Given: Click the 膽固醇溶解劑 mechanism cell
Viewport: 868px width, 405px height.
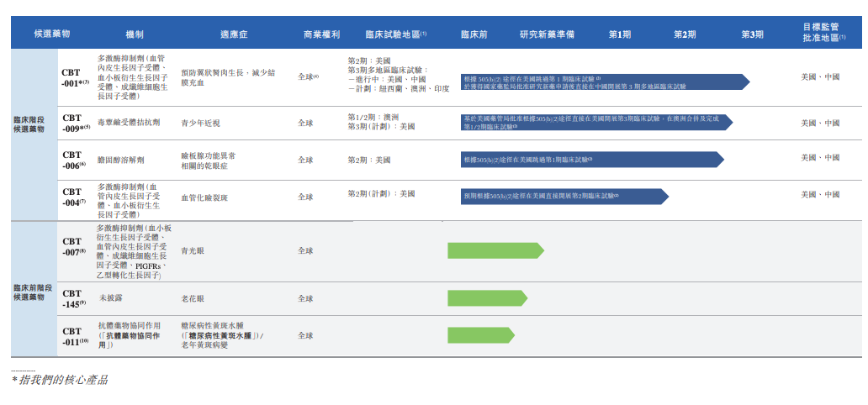Looking at the screenshot, I should point(120,160).
